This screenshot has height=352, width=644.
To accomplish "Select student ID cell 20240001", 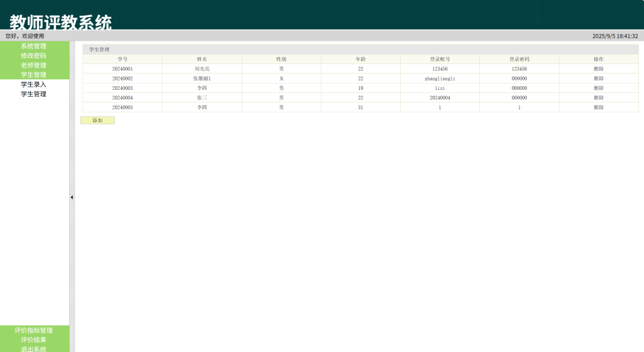I will click(x=123, y=69).
